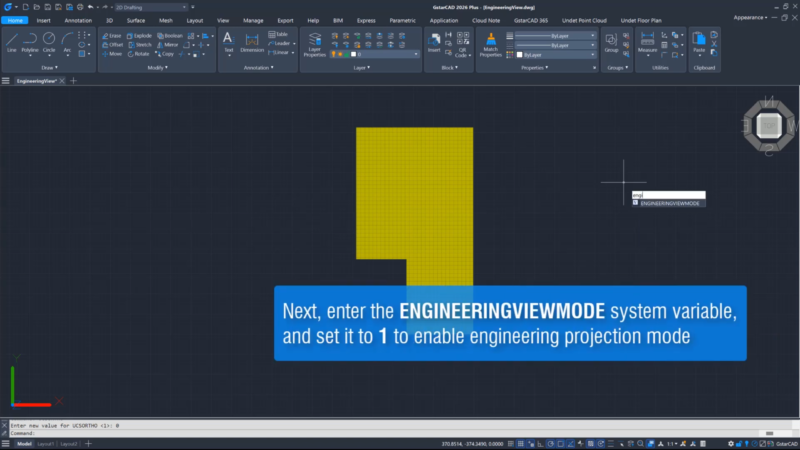Select the Line drawing tool

click(x=12, y=41)
